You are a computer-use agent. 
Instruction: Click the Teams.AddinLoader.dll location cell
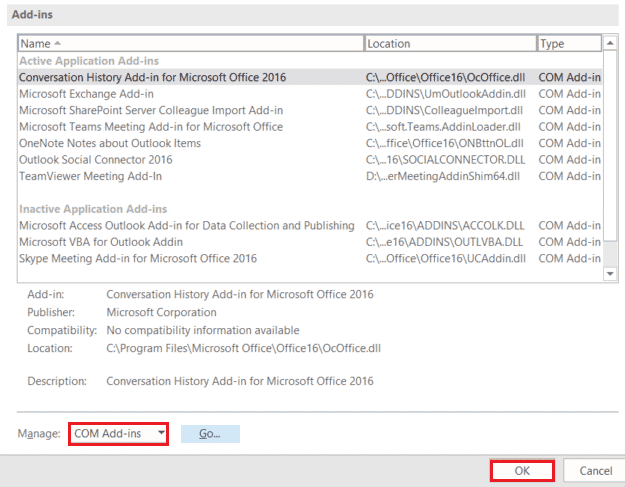click(443, 127)
